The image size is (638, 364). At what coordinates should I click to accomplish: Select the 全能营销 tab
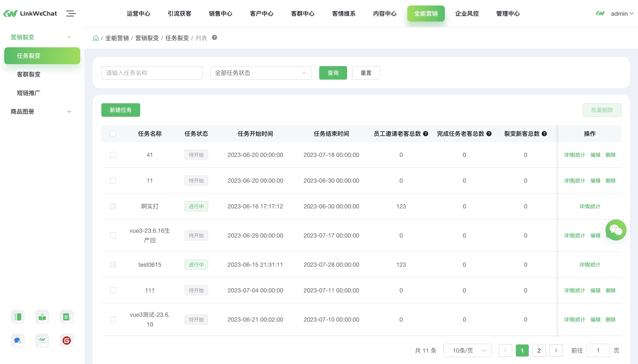426,14
